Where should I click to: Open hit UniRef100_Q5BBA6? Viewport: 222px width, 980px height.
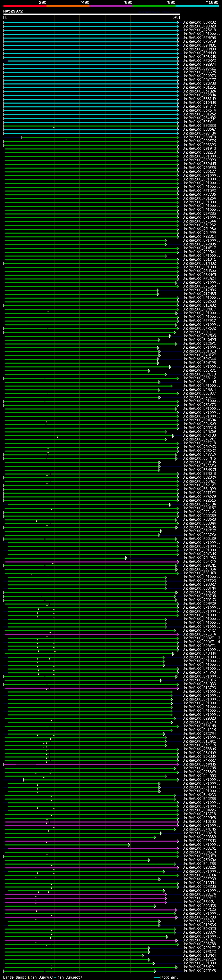pyautogui.click(x=199, y=749)
